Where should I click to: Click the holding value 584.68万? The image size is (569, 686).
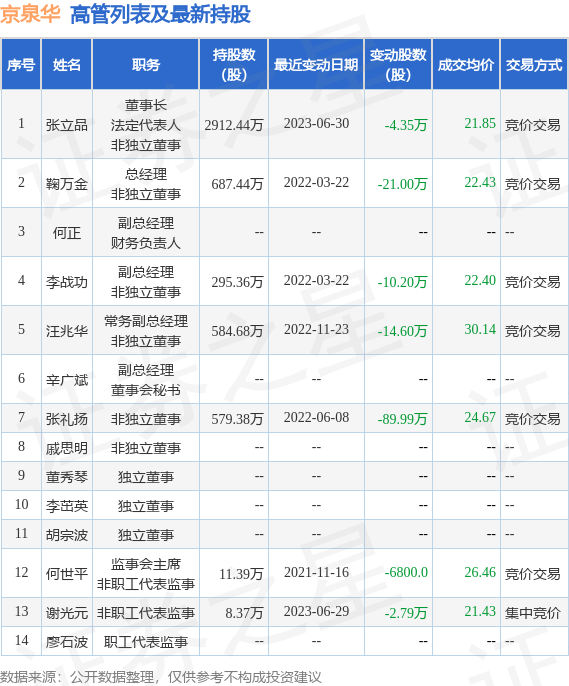[x=237, y=331]
